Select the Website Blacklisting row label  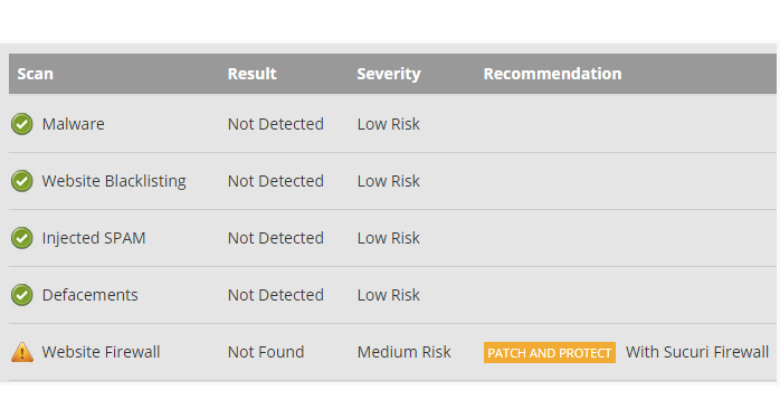114,181
